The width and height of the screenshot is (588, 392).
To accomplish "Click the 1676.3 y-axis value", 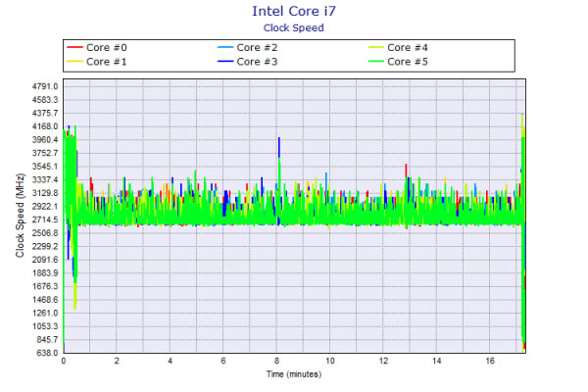I will click(x=45, y=286).
